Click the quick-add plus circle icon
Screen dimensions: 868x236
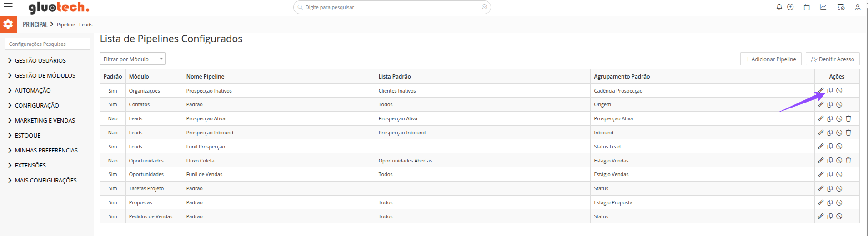pyautogui.click(x=790, y=7)
